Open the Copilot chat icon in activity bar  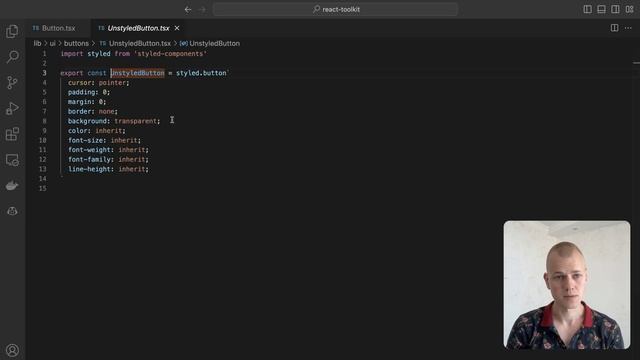coord(12,211)
